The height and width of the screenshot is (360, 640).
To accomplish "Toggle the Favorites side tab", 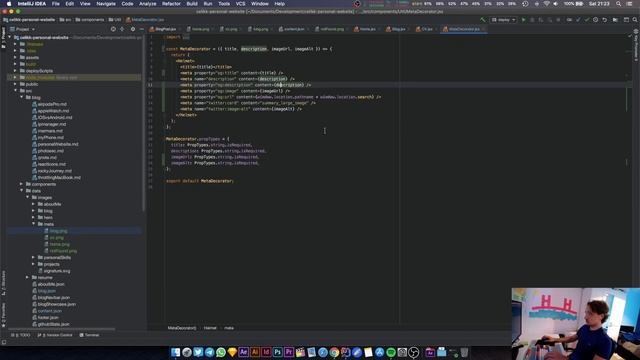I will 3,315.
